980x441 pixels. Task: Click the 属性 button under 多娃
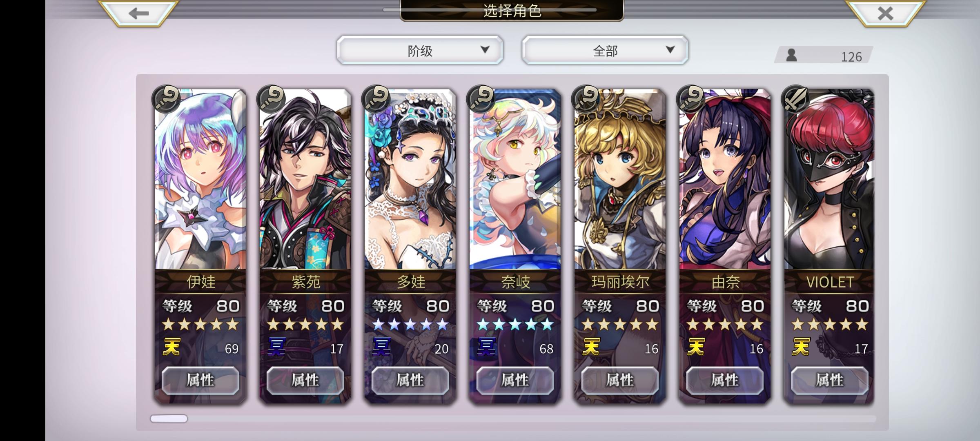(410, 380)
